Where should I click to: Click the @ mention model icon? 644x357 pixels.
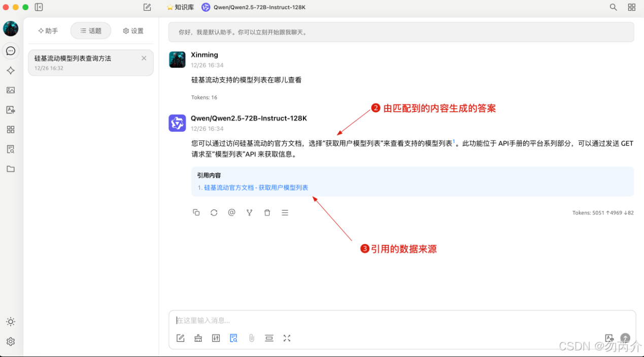[232, 212]
